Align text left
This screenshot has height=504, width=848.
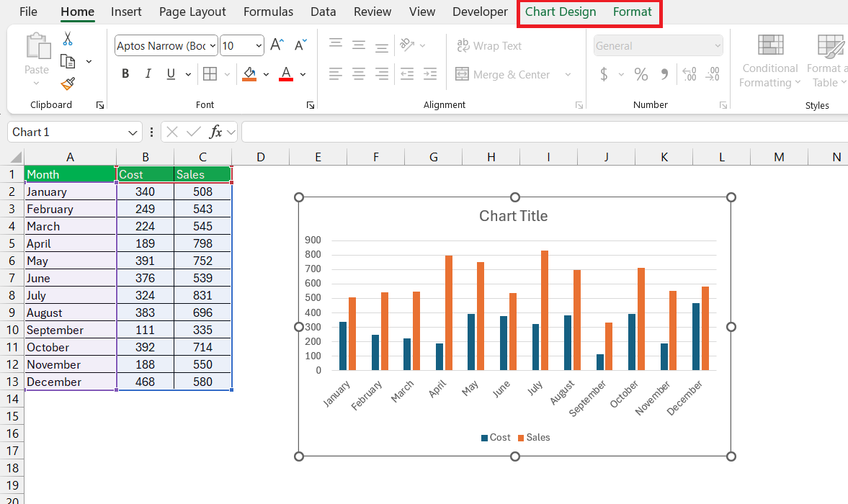tap(336, 74)
